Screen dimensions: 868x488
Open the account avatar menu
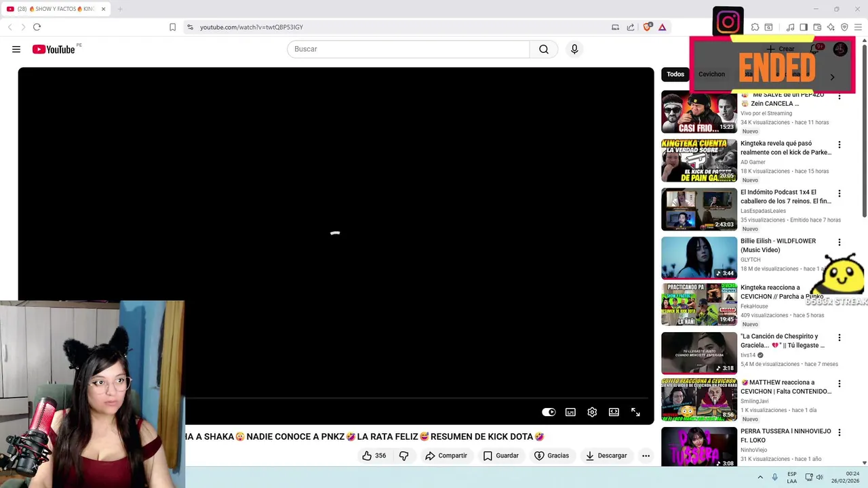tap(840, 49)
